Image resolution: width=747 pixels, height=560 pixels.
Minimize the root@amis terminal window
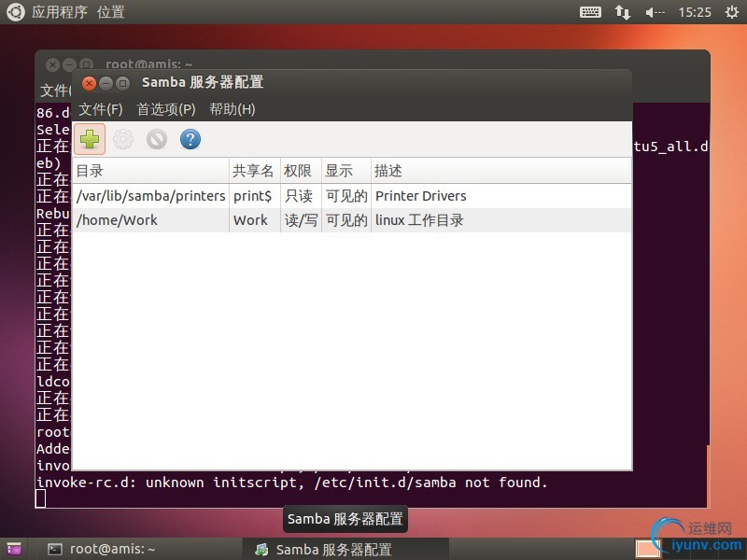point(69,64)
